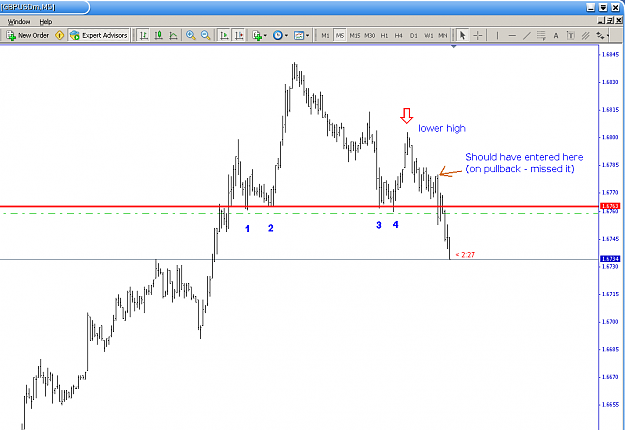Select the vertical line drawing tool
The image size is (625, 430).
click(497, 35)
